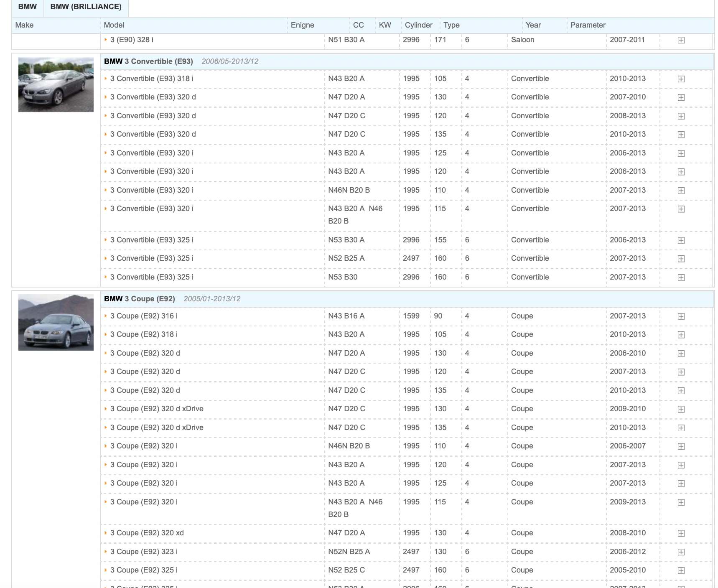718x588 pixels.
Task: Expand parameters for 3 (E90) 328 i row
Action: click(681, 40)
